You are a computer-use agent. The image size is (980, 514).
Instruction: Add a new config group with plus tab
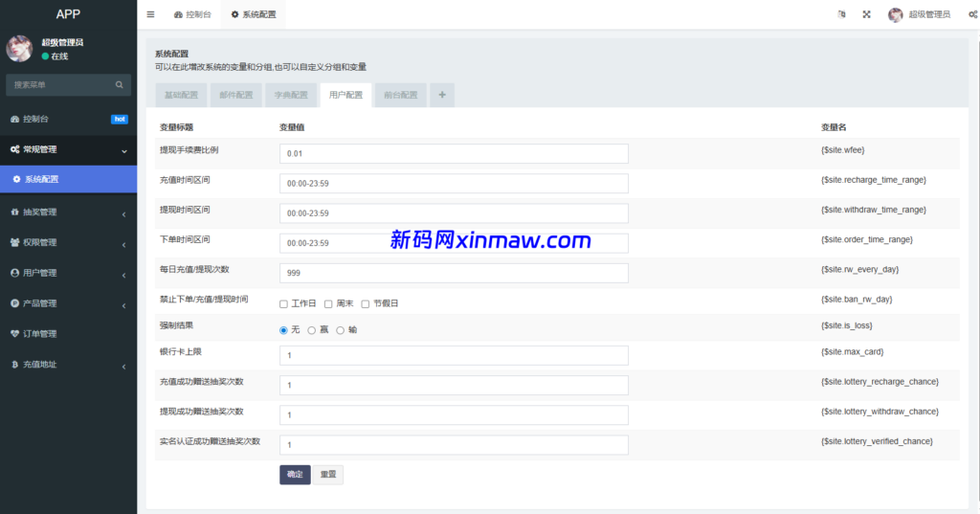tap(442, 95)
